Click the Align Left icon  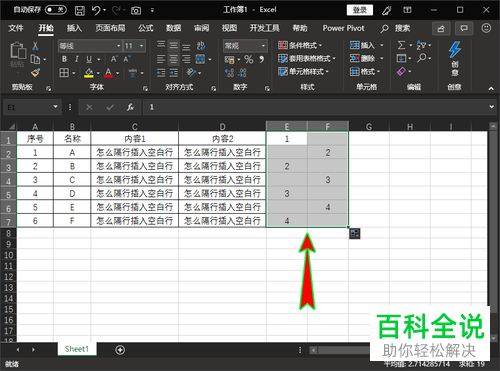tap(161, 59)
